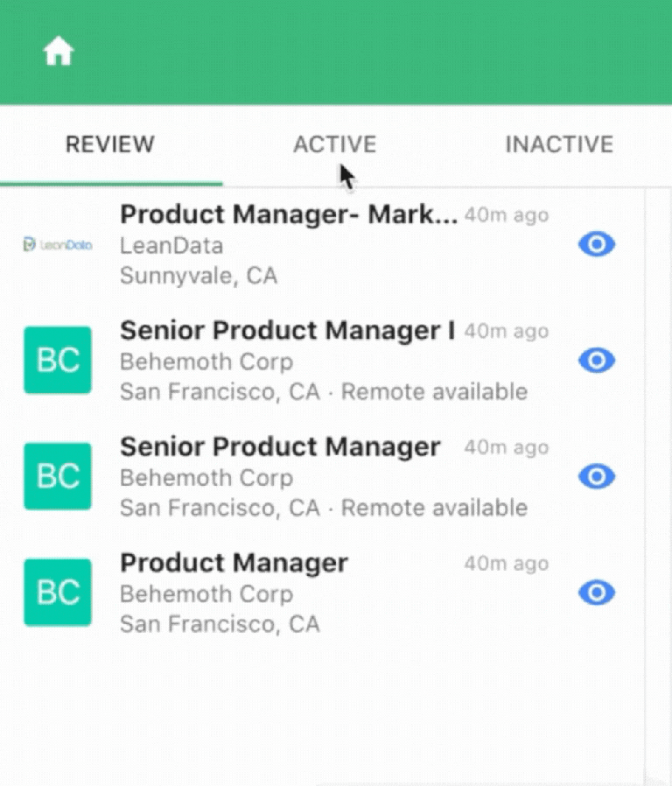This screenshot has width=672, height=786.
Task: Click BC avatar for Senior Product Manager I
Action: tap(58, 360)
